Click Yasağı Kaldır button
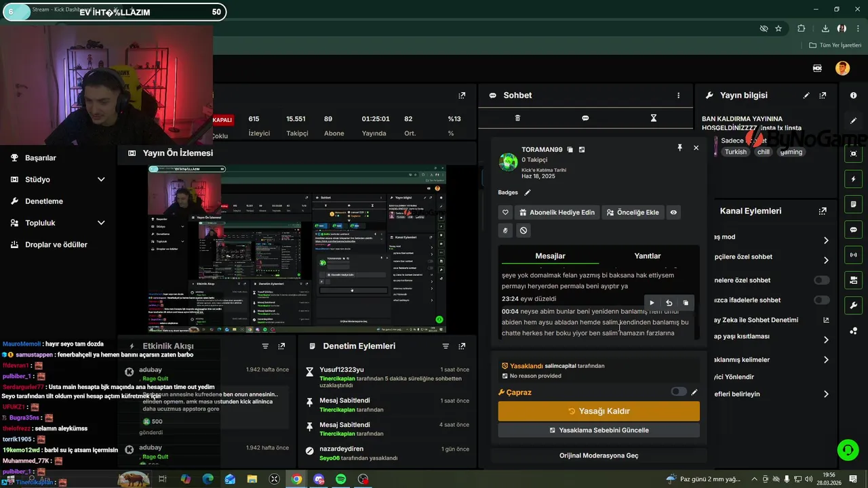 tap(599, 411)
